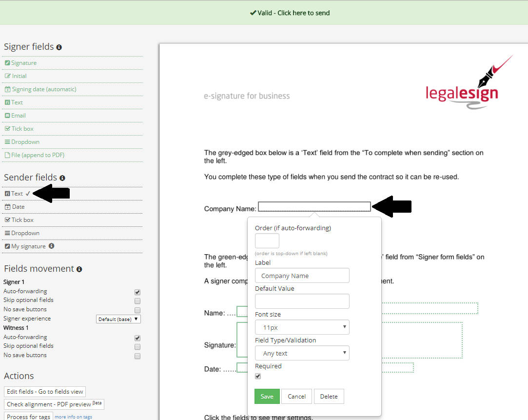Add a Date sender field
This screenshot has height=420, width=528.
18,206
